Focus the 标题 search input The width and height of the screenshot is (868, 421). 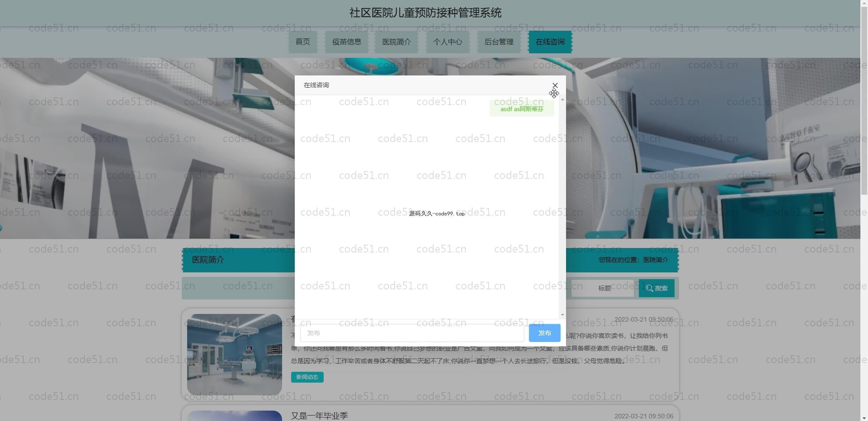(x=603, y=288)
